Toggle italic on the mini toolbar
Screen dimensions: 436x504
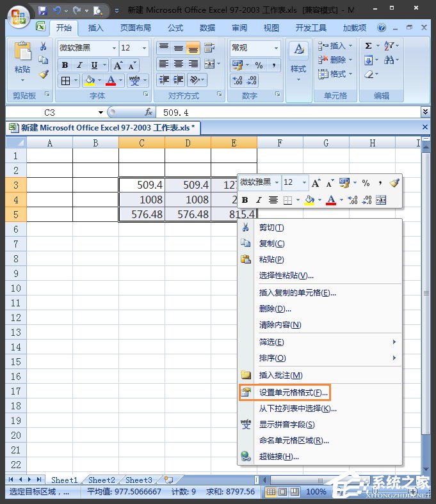[x=259, y=200]
